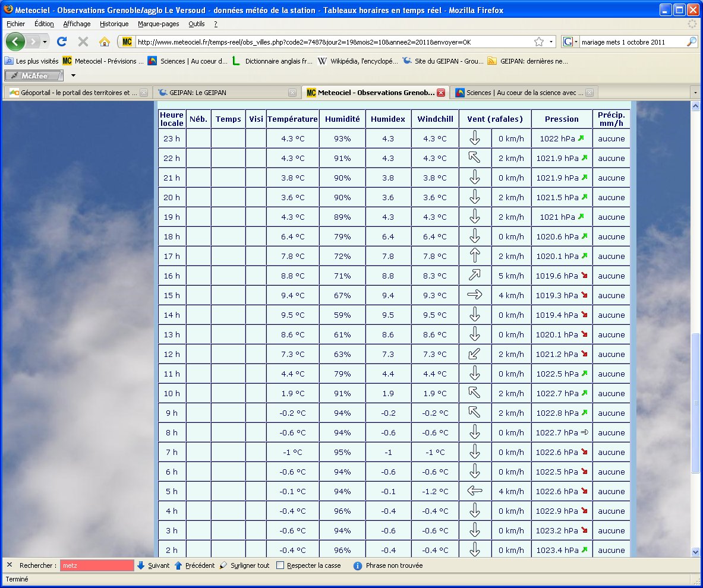Reload the page with the refresh icon

point(61,42)
